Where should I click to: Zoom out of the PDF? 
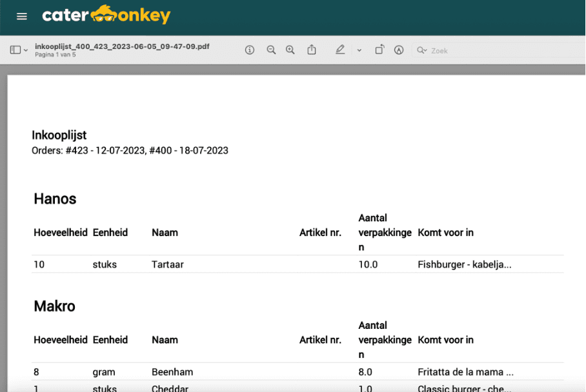point(271,50)
